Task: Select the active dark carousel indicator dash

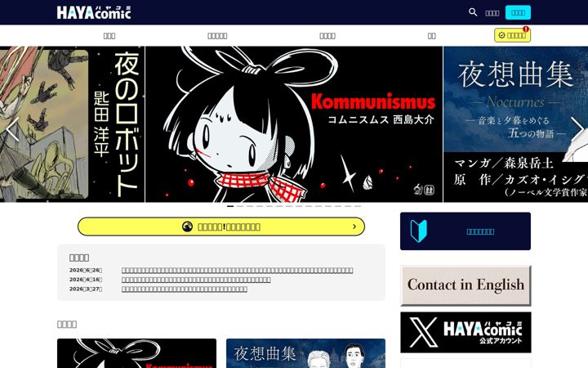Action: pyautogui.click(x=230, y=206)
